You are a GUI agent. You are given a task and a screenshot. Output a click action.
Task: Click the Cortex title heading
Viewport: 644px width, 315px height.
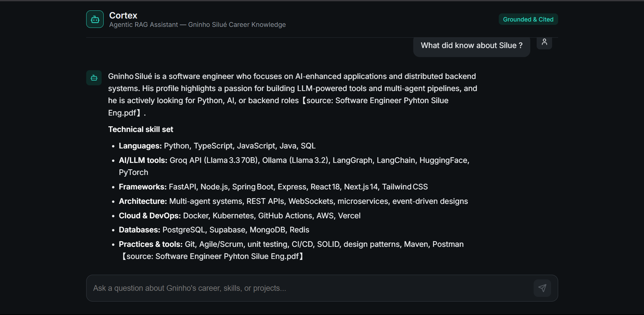point(123,15)
